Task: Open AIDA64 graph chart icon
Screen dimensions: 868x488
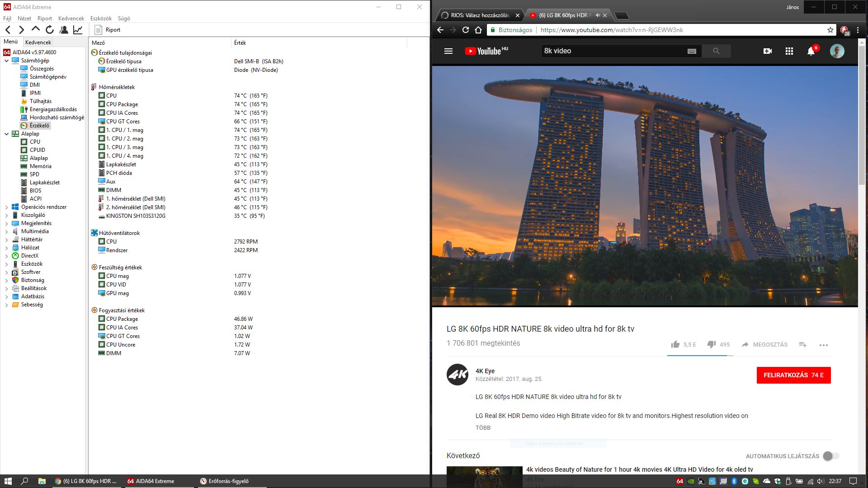Action: pyautogui.click(x=78, y=30)
